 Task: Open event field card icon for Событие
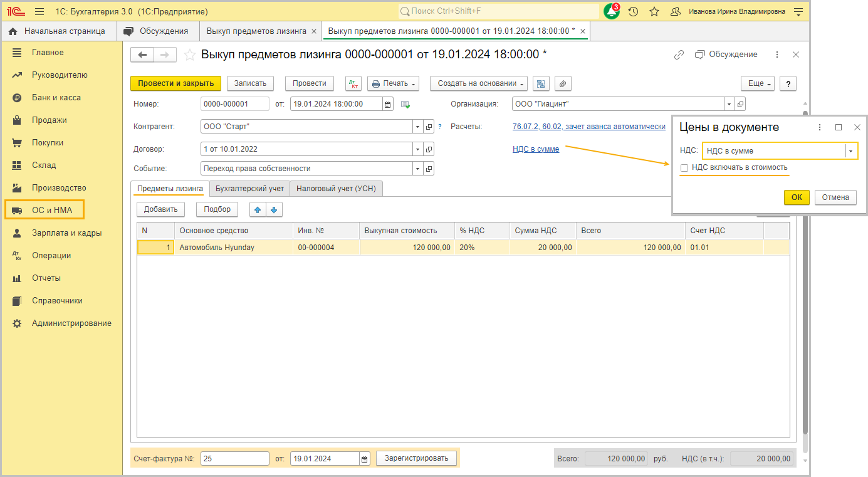click(429, 169)
